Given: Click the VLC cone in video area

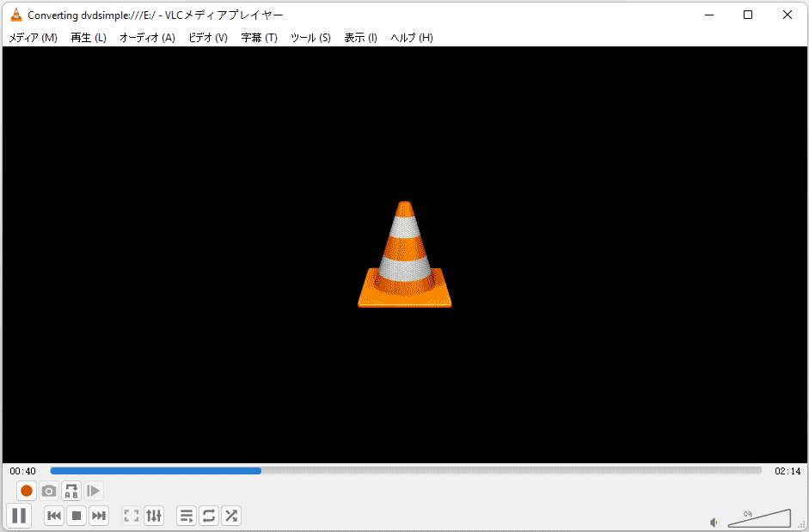Looking at the screenshot, I should [405, 254].
